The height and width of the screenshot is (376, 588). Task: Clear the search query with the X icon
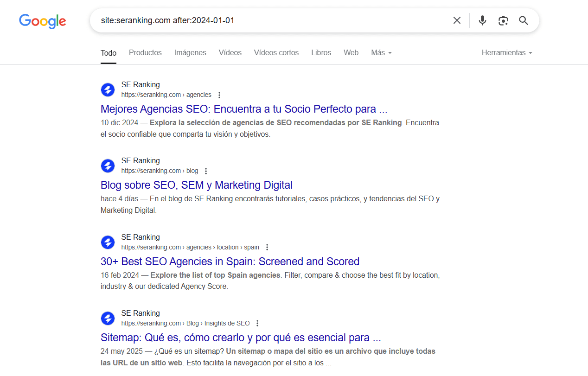coord(457,20)
